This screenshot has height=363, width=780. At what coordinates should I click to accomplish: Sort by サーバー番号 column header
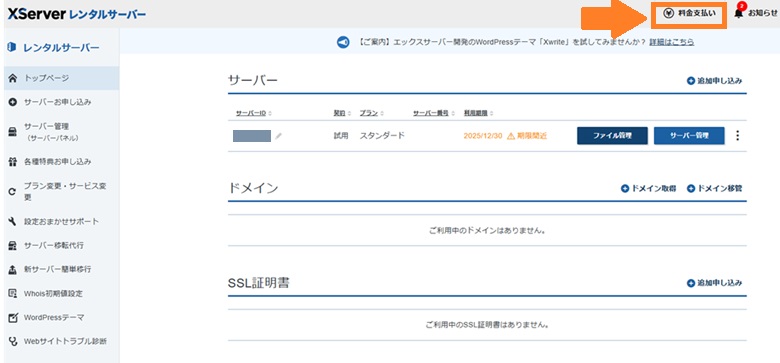click(434, 113)
